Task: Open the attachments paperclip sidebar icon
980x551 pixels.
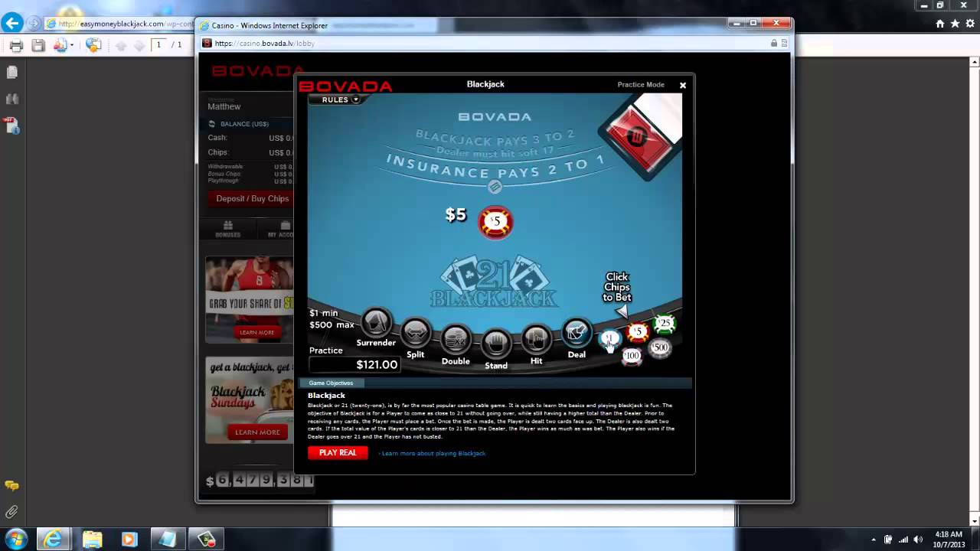Action: pyautogui.click(x=11, y=512)
